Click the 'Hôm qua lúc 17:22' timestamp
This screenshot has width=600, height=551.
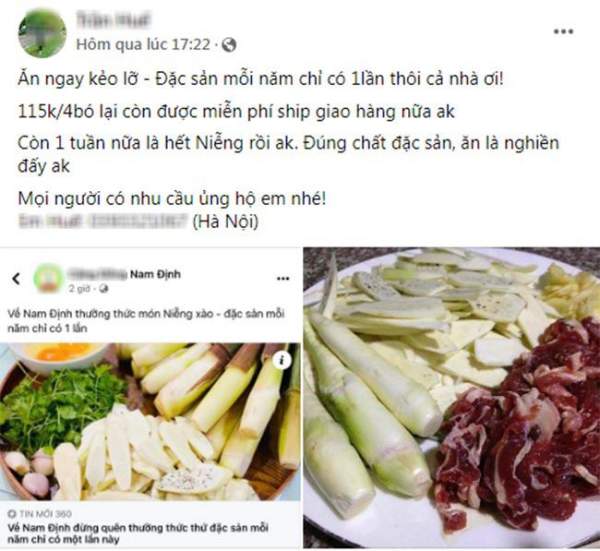[143, 45]
